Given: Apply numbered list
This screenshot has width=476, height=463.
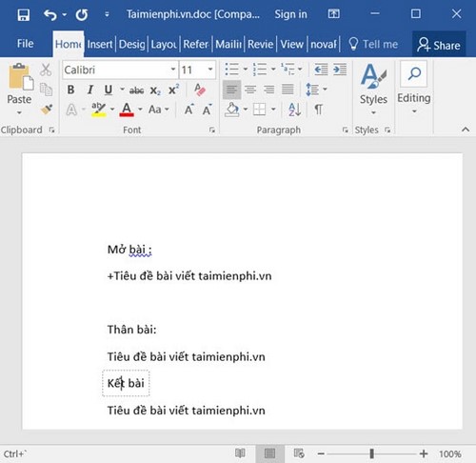Looking at the screenshot, I should pos(259,69).
